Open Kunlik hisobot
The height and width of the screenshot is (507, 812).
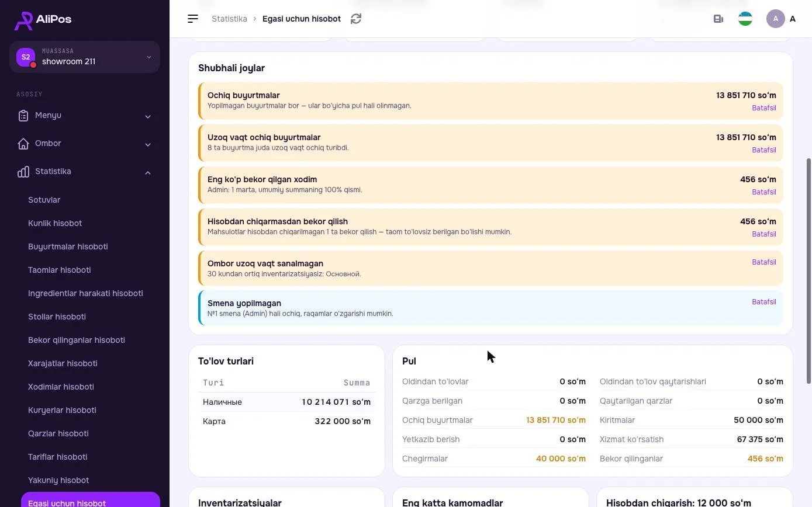coord(55,223)
